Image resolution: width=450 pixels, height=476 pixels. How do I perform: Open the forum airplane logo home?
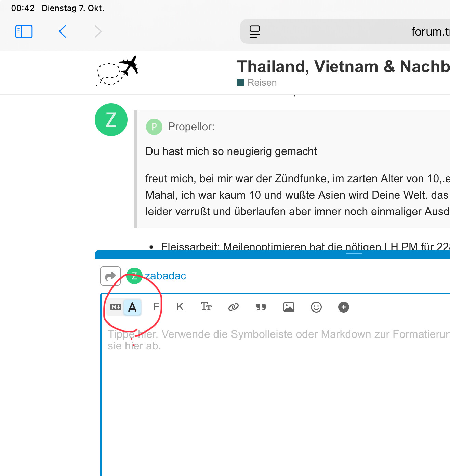[117, 71]
